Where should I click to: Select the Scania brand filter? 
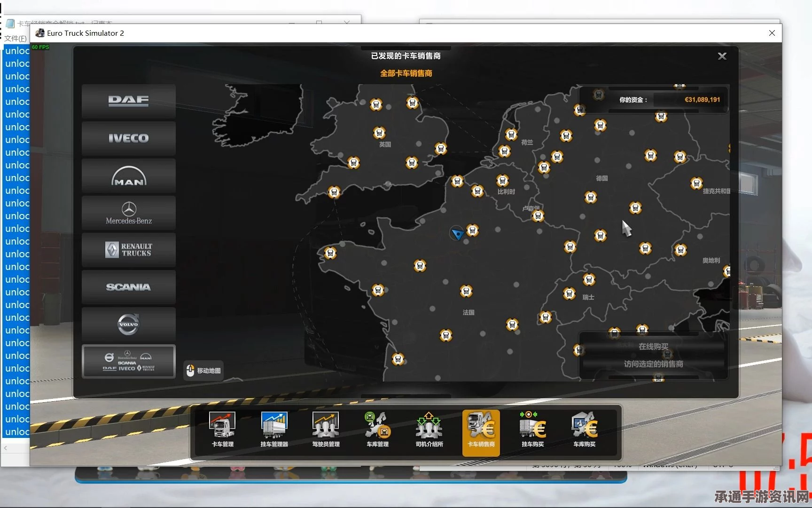point(129,287)
